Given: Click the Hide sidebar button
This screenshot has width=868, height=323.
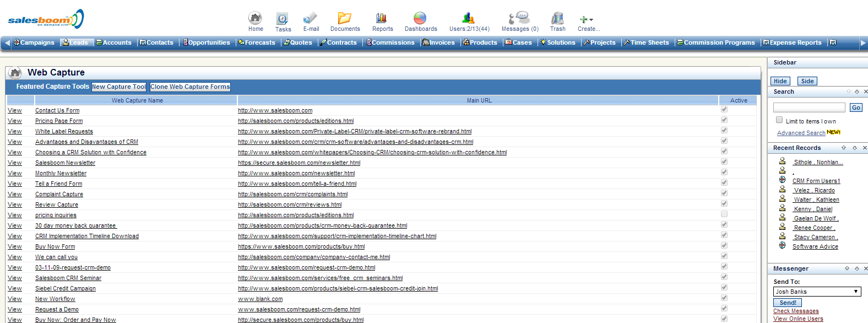Looking at the screenshot, I should click(780, 81).
